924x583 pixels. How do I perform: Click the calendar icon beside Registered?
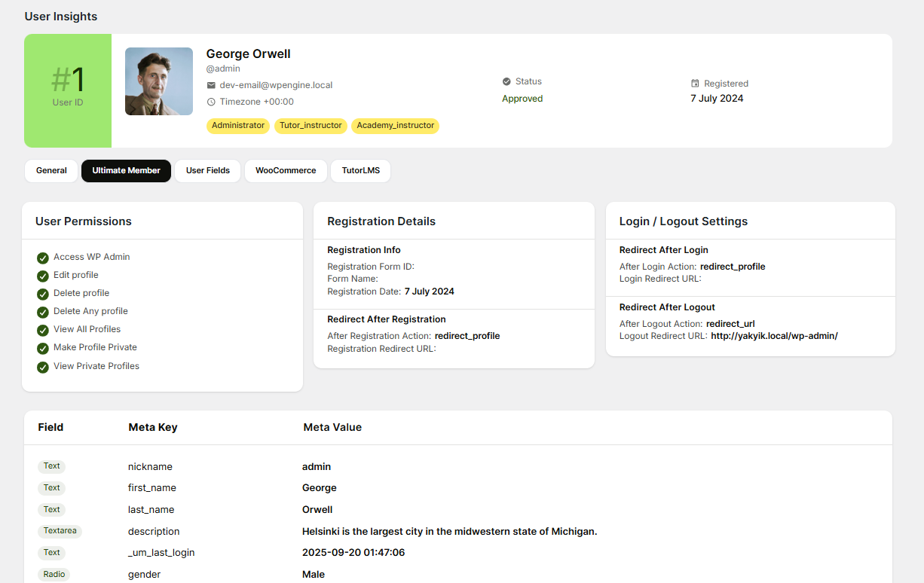(x=695, y=84)
